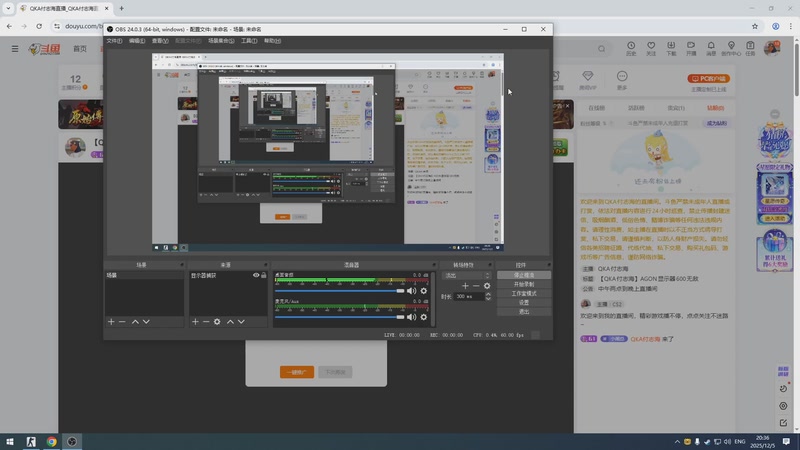Add a new source with the plus icon
800x450 pixels.
(195, 322)
